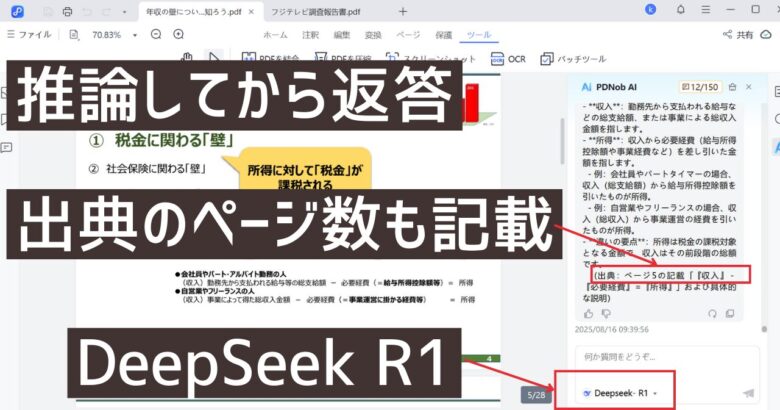Click the 12/150 AI usage counter
Screen dimensions: 780x410
click(x=700, y=87)
